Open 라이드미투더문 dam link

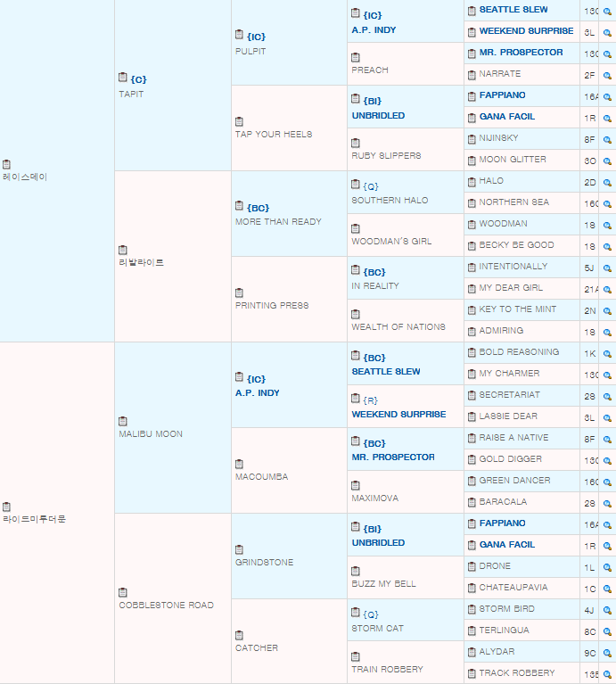tap(34, 519)
